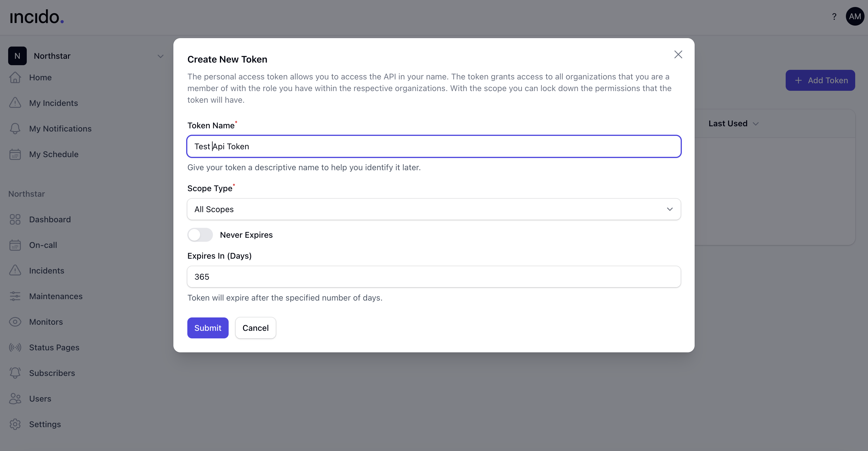Open My Incidents in sidebar

pyautogui.click(x=54, y=103)
